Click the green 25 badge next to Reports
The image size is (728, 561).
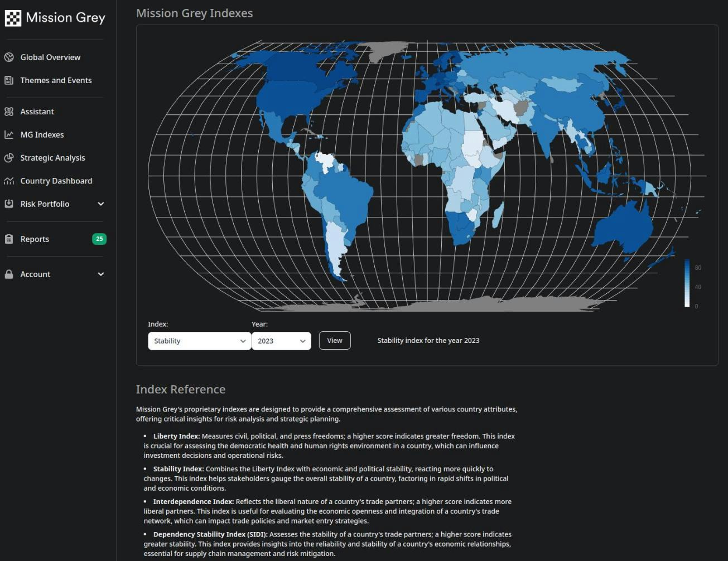pyautogui.click(x=99, y=239)
